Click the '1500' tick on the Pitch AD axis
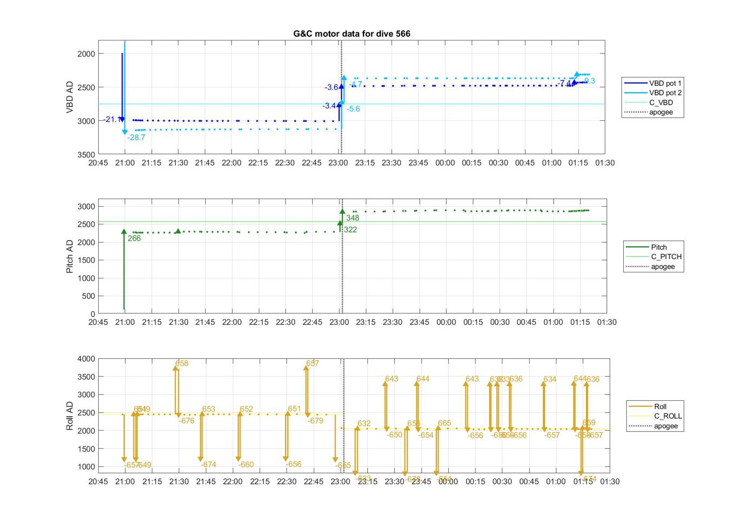Viewport: 756px width, 532px height. (86, 260)
